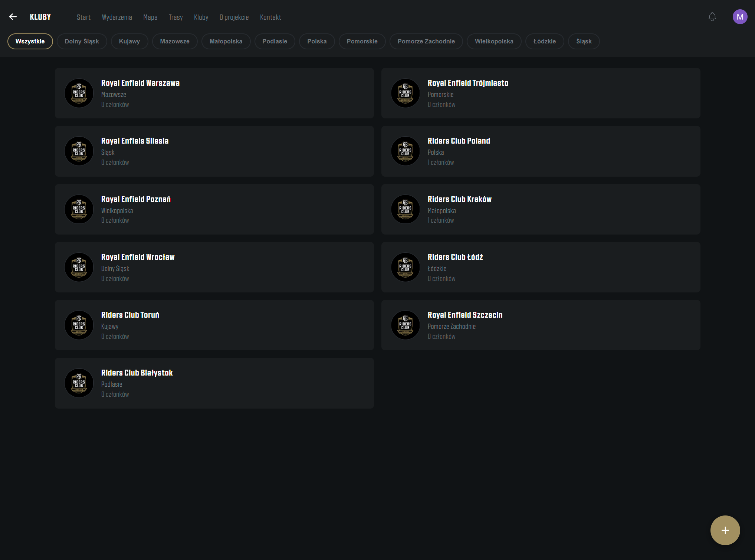The width and height of the screenshot is (755, 560).
Task: Open the Trasy page
Action: 176,17
